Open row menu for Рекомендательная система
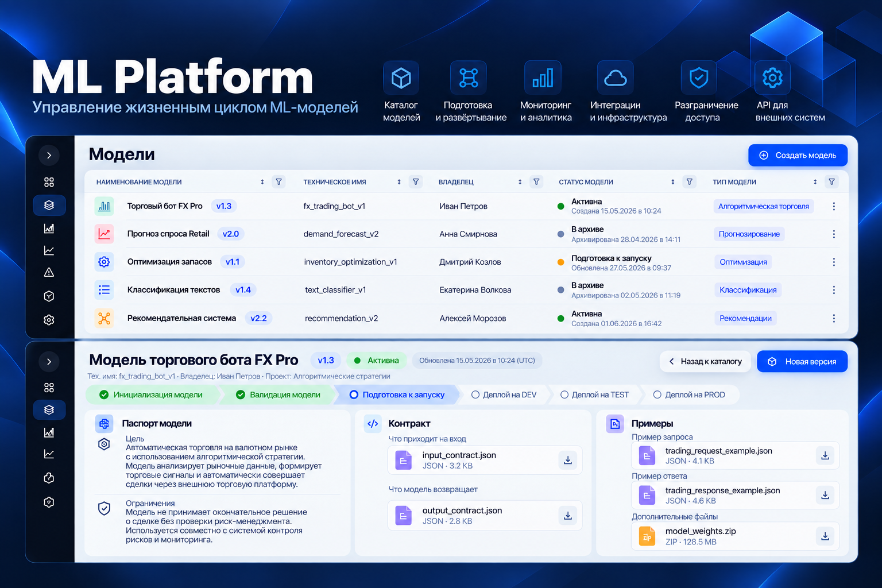882x588 pixels. click(x=834, y=318)
